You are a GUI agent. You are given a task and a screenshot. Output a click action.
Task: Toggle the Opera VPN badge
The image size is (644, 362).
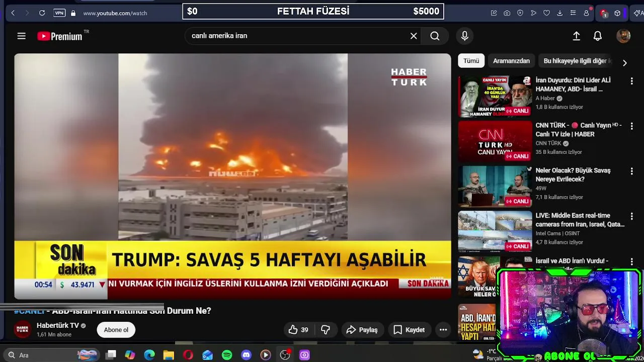tap(59, 13)
